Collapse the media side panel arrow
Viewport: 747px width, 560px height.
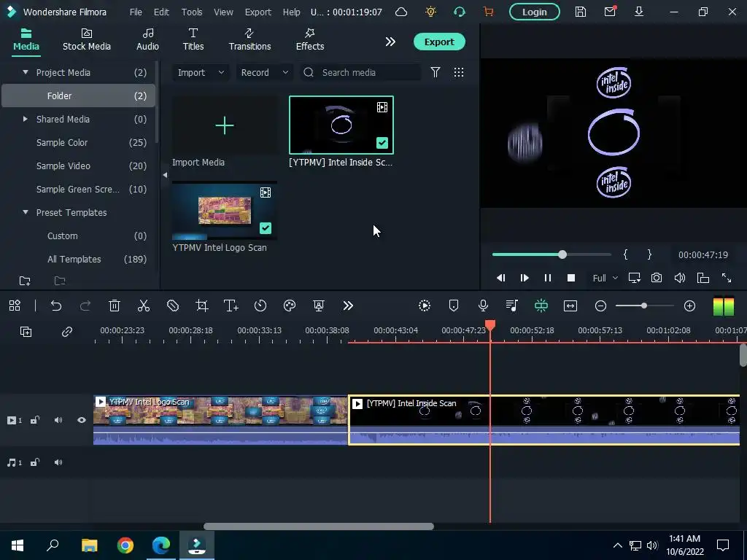(165, 175)
